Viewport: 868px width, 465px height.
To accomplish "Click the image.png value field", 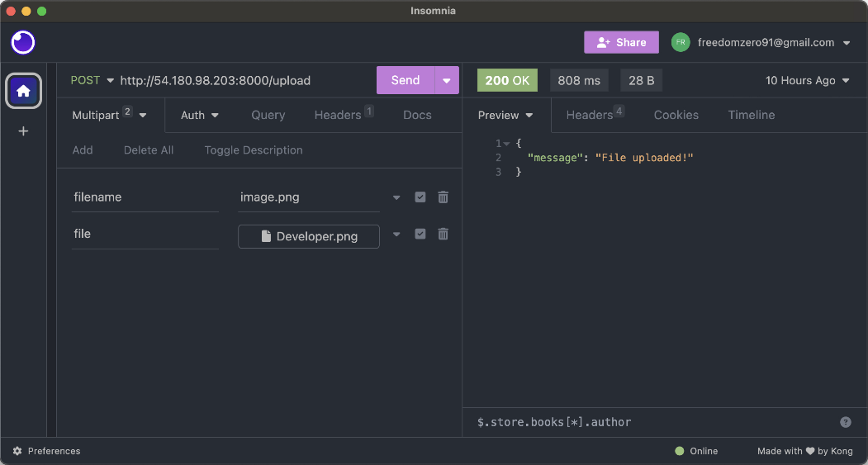I will 309,197.
